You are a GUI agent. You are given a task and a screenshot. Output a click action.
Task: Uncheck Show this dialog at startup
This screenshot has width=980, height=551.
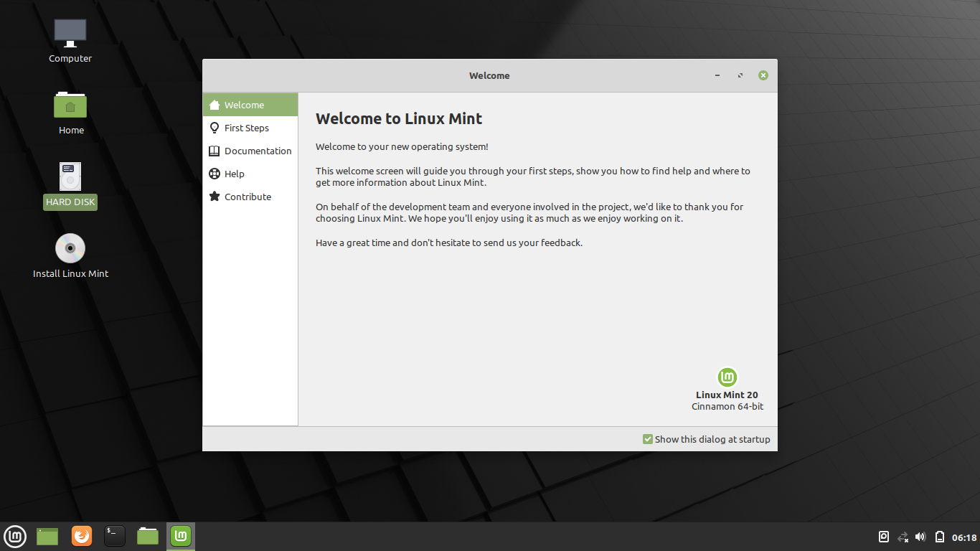(647, 438)
